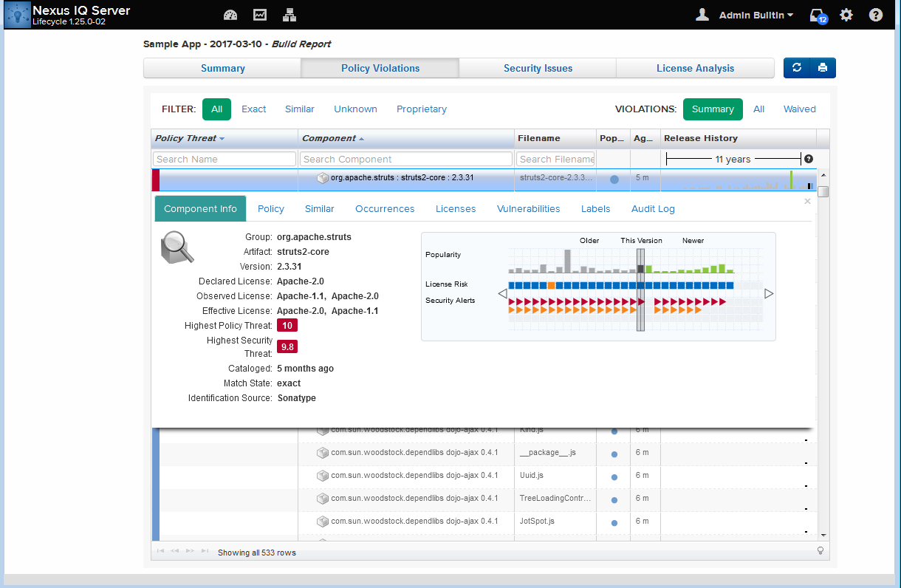Screen dimensions: 901x588
Task: Open the Vulnerabilities tab
Action: pyautogui.click(x=528, y=209)
